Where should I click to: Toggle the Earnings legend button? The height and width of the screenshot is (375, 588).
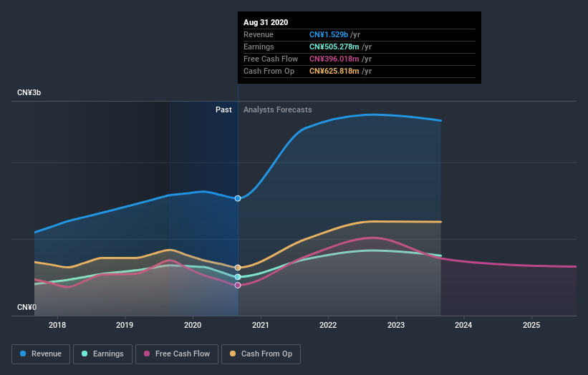tap(102, 354)
